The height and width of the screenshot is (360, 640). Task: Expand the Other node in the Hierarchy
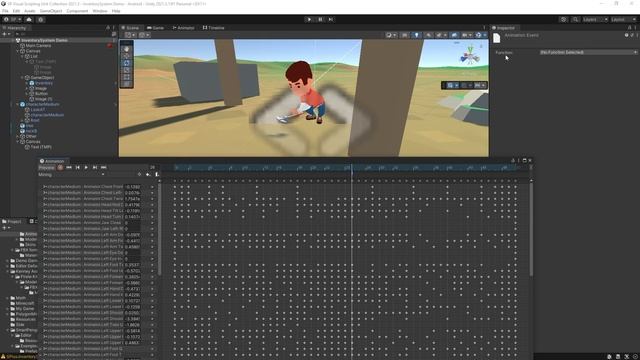(18, 136)
